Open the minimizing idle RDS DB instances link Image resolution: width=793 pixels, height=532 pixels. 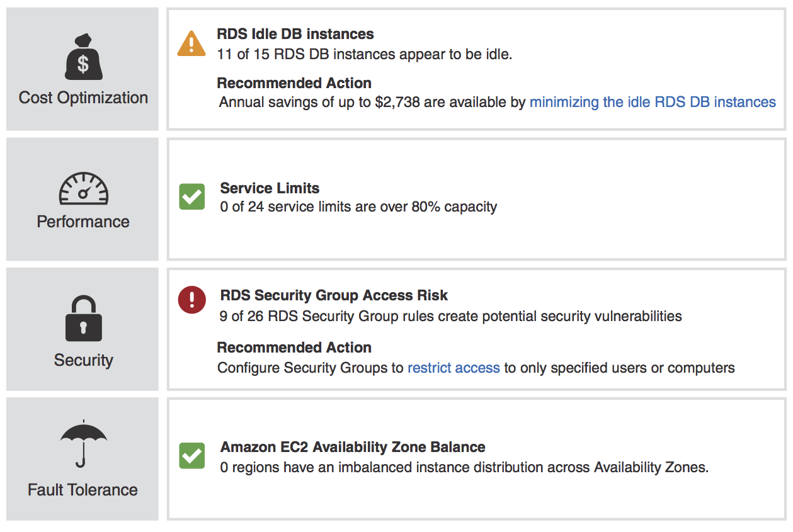tap(653, 102)
